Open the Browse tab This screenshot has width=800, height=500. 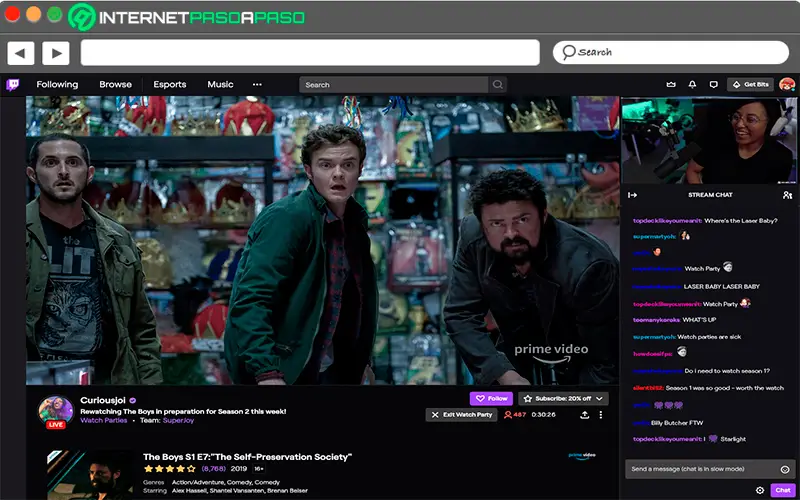pos(115,85)
